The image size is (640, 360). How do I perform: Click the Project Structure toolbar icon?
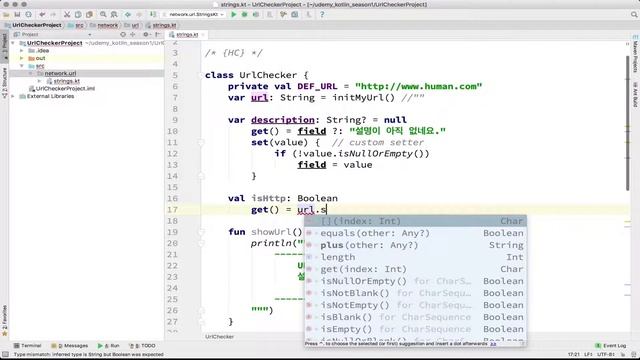[295, 15]
